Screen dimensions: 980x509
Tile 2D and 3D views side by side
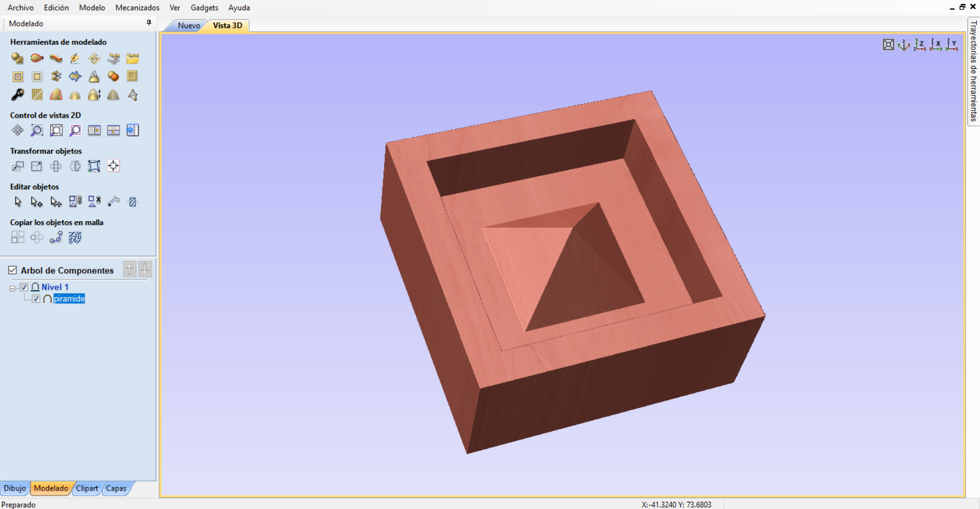[x=94, y=131]
